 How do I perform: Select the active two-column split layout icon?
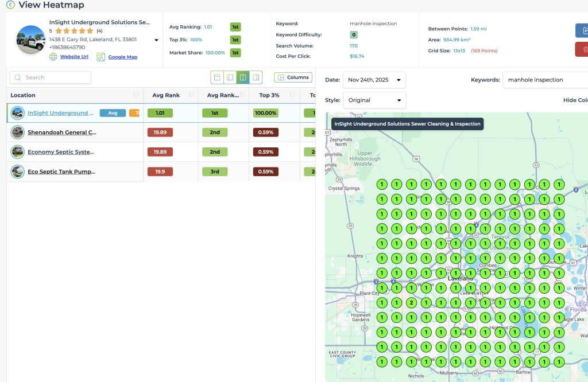click(243, 77)
